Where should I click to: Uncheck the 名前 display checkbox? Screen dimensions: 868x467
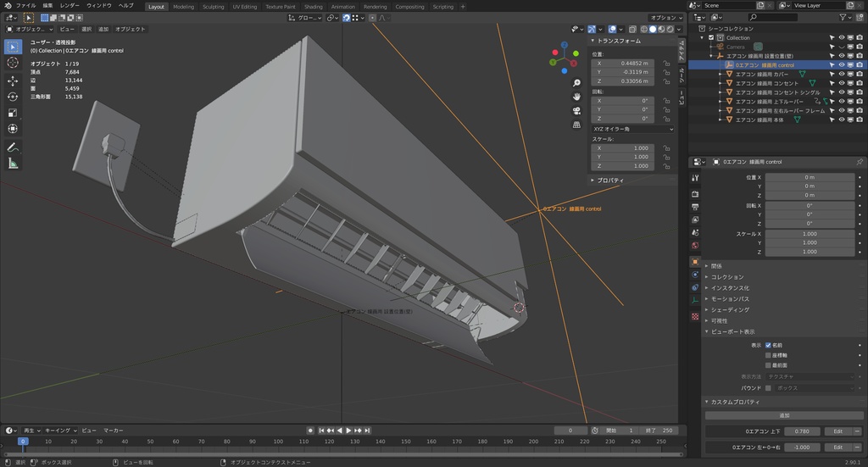768,345
